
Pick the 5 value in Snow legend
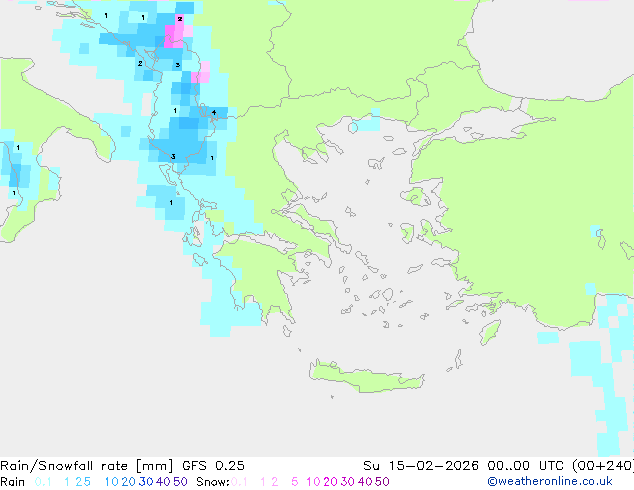(x=295, y=482)
